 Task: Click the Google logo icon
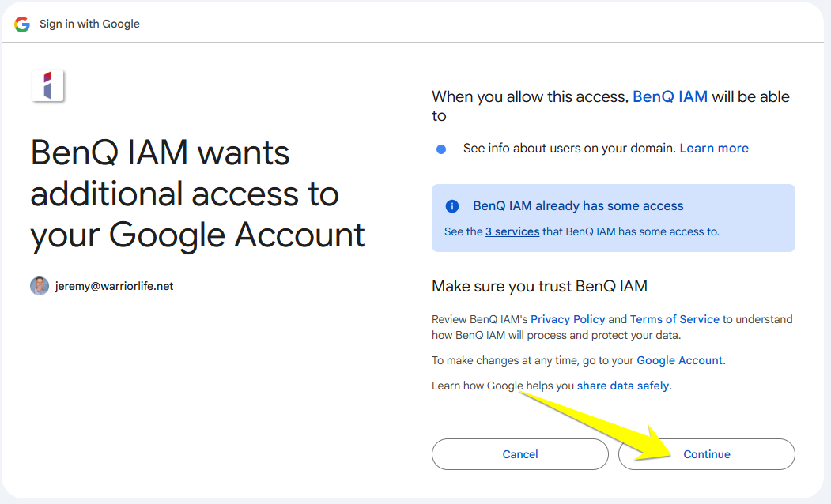[x=22, y=24]
